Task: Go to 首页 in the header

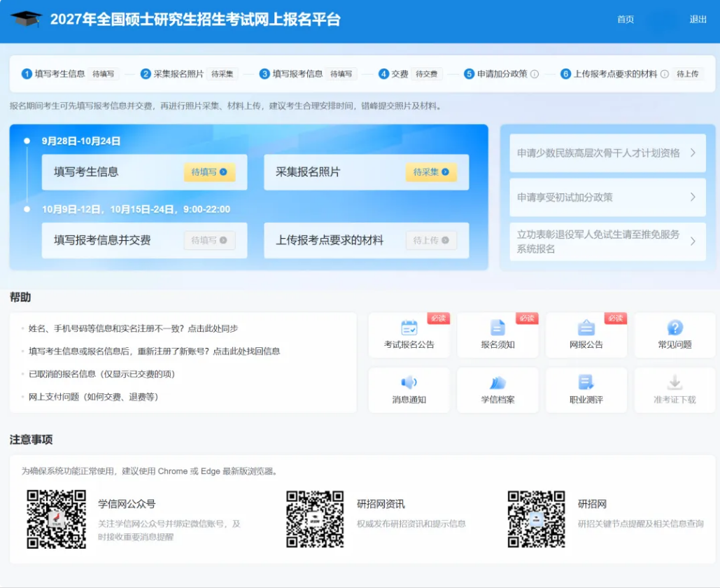Action: click(x=626, y=20)
